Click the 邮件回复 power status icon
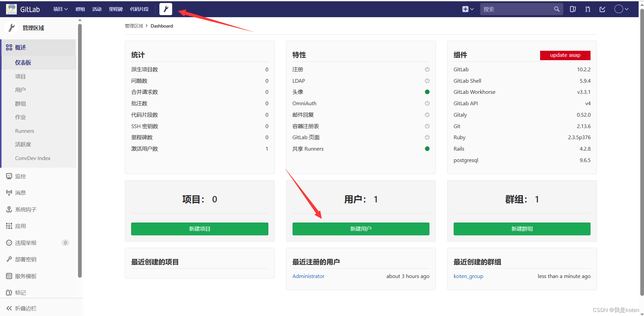This screenshot has height=316, width=644. point(427,115)
